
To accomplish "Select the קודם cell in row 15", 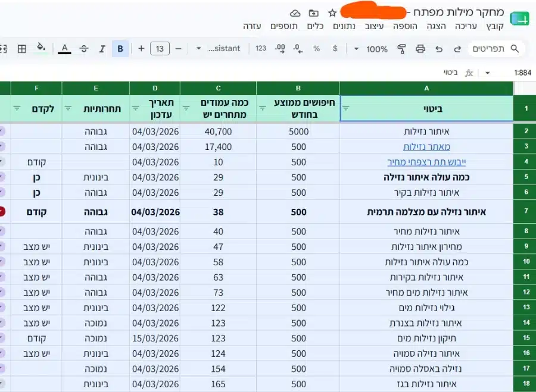I will click(x=36, y=338).
